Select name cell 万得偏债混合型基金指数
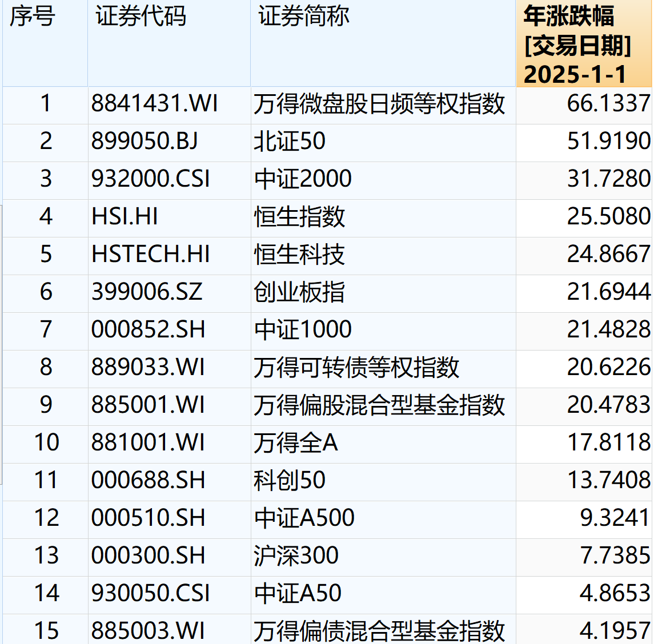The width and height of the screenshot is (658, 644). [x=383, y=629]
